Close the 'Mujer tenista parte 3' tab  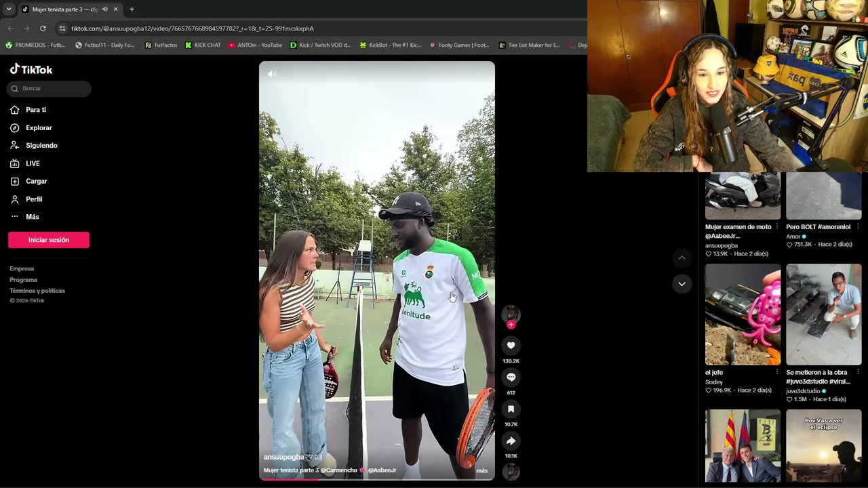click(115, 9)
